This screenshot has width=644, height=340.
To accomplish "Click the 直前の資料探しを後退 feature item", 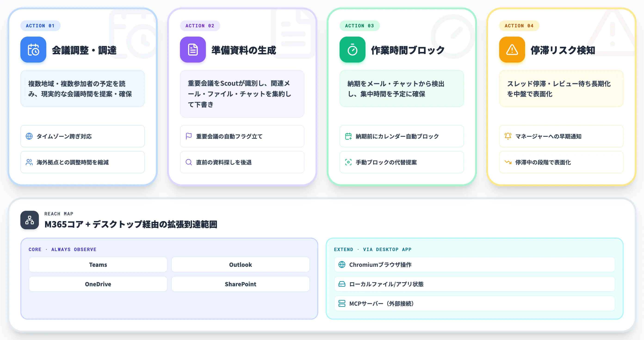I will coord(242,162).
